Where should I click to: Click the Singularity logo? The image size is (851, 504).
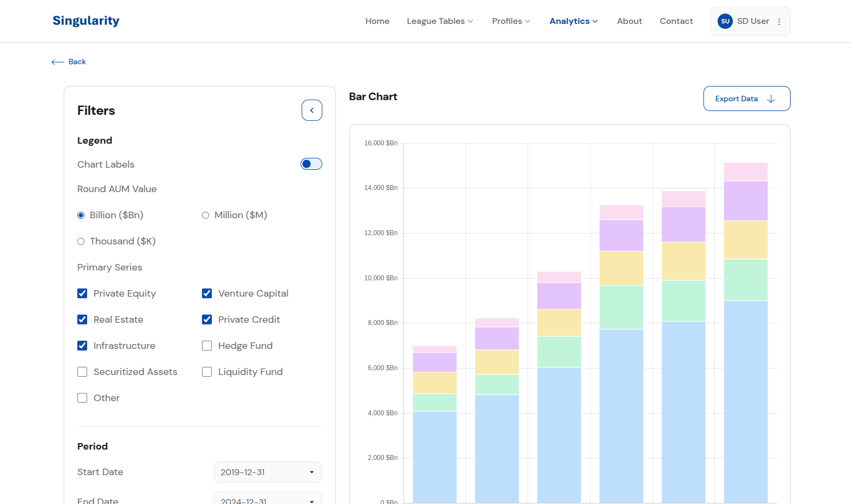pos(85,21)
